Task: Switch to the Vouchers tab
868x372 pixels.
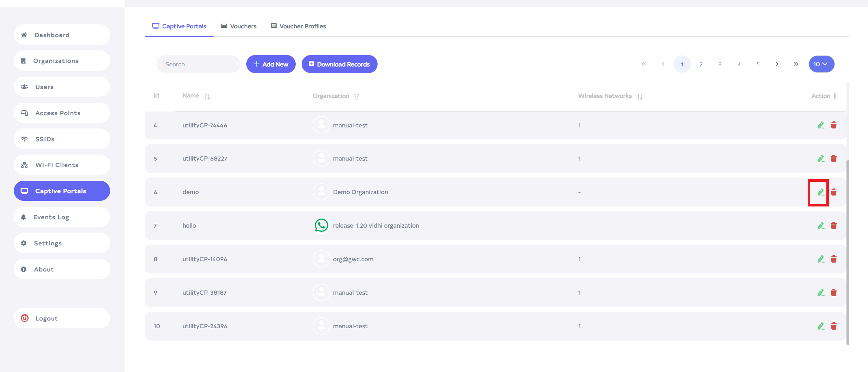Action: point(239,26)
